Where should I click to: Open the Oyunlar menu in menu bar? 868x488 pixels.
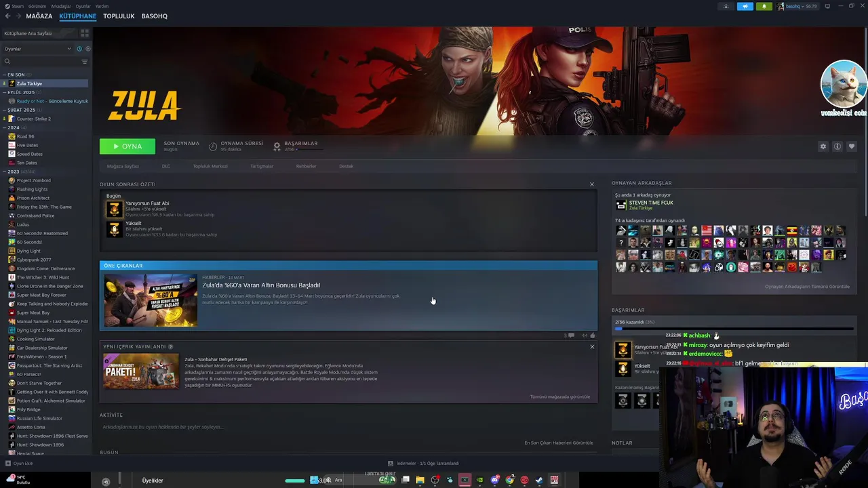click(83, 6)
